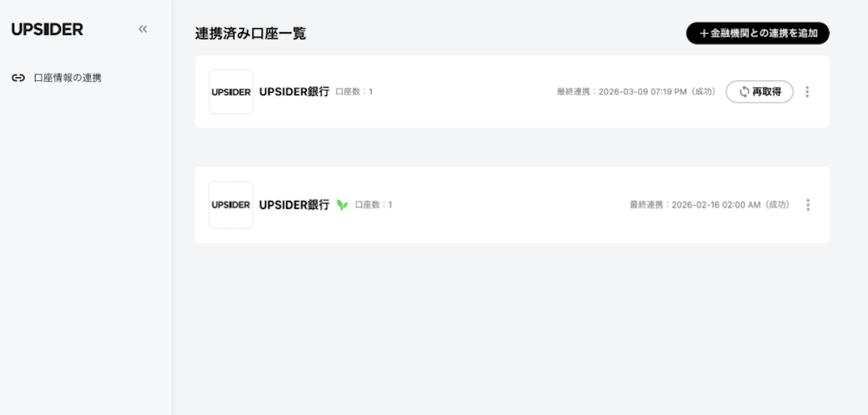Click the plus icon in the add-connection button
This screenshot has height=415, width=868.
click(x=704, y=33)
